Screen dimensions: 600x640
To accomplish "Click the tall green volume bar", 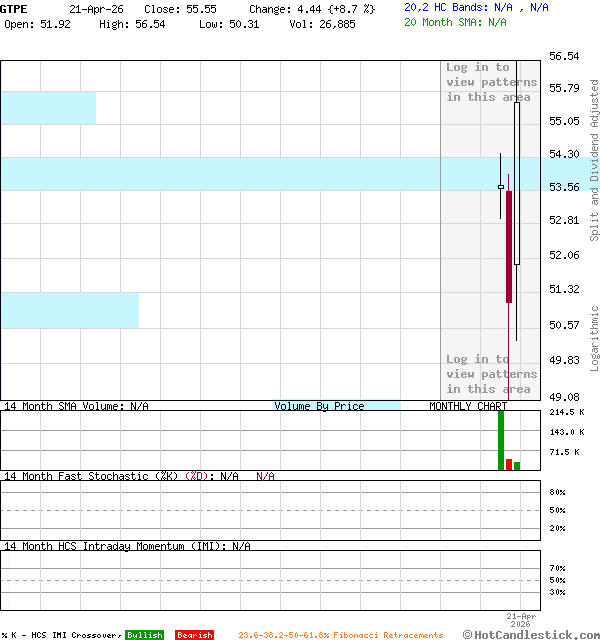I will pos(501,440).
